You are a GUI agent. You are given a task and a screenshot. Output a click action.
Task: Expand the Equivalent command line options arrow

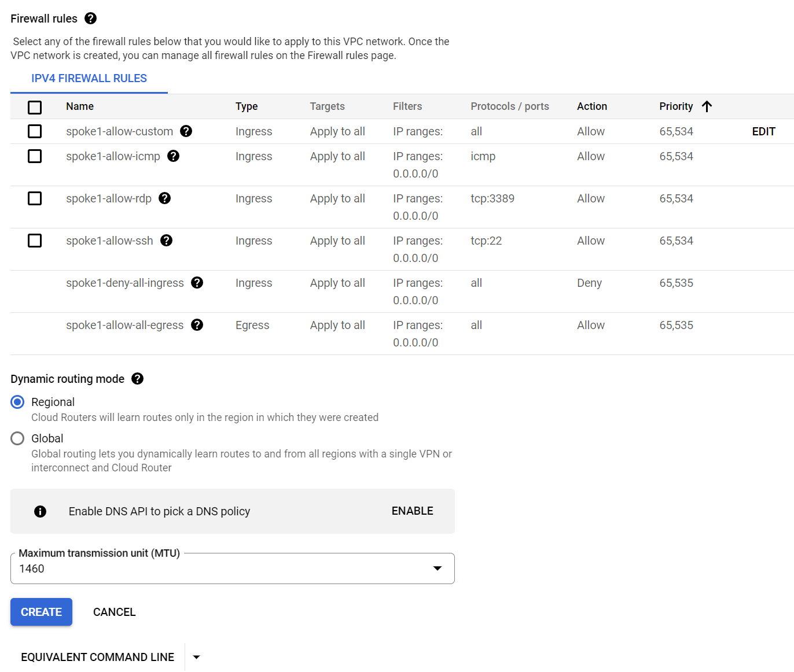196,657
